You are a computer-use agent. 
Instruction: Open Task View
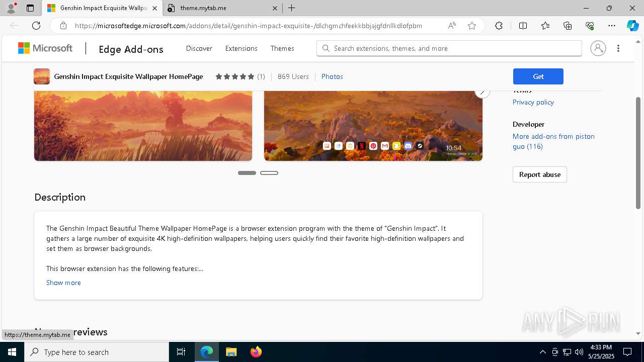point(181,352)
